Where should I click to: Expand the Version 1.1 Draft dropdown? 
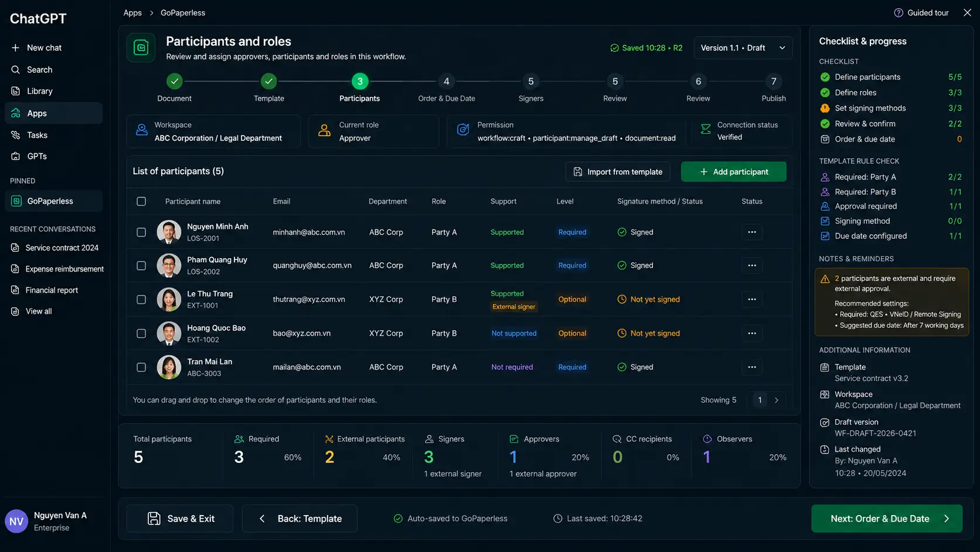(743, 48)
